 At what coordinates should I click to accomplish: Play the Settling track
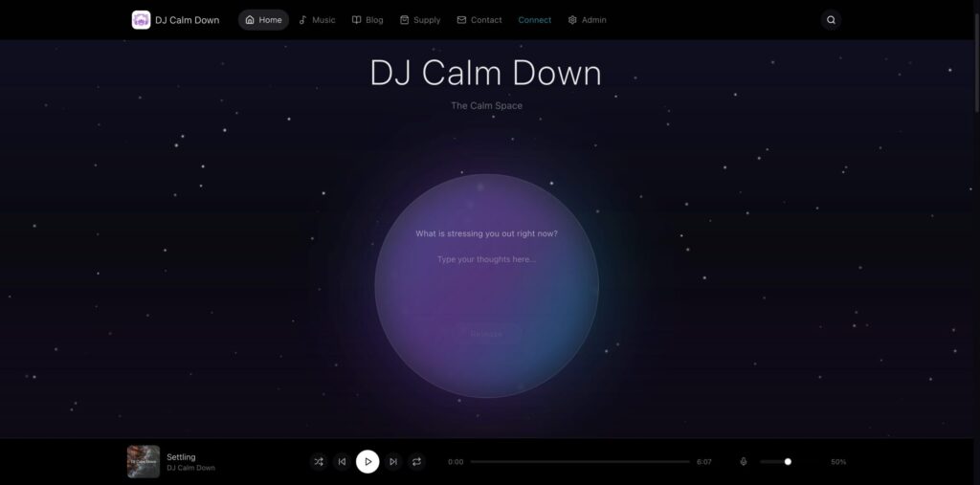click(367, 462)
